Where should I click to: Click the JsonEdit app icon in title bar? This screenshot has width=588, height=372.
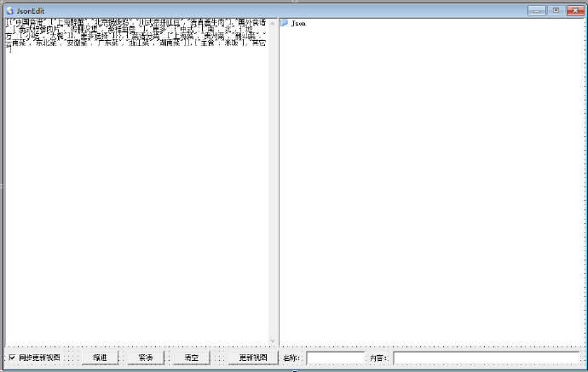pos(9,9)
